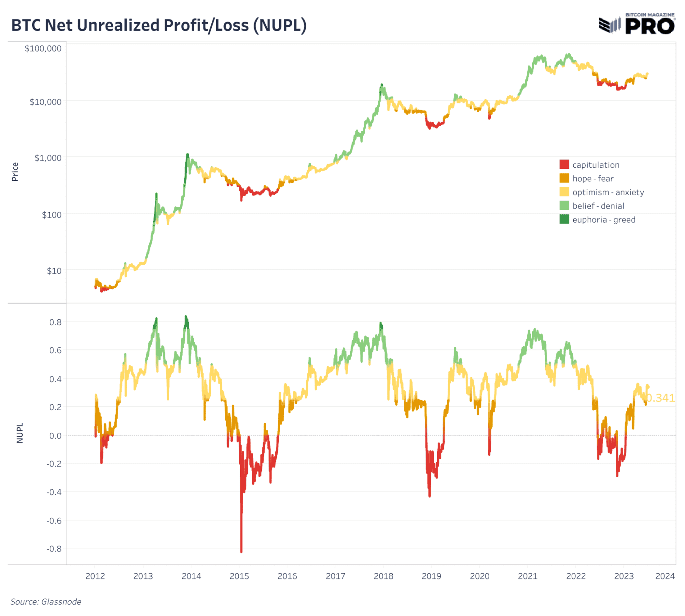
Task: Click the chart title BTC Net Unrealized Profit/Loss
Action: 159,25
